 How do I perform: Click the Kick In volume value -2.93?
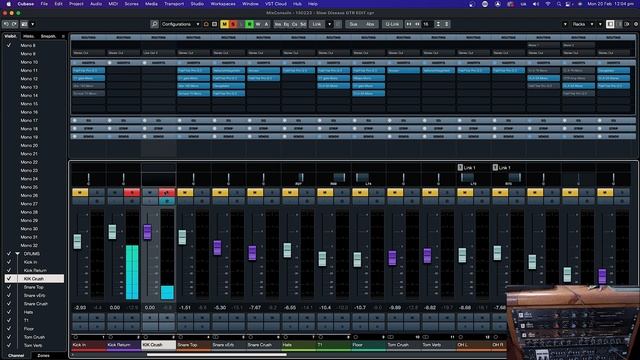coord(80,308)
